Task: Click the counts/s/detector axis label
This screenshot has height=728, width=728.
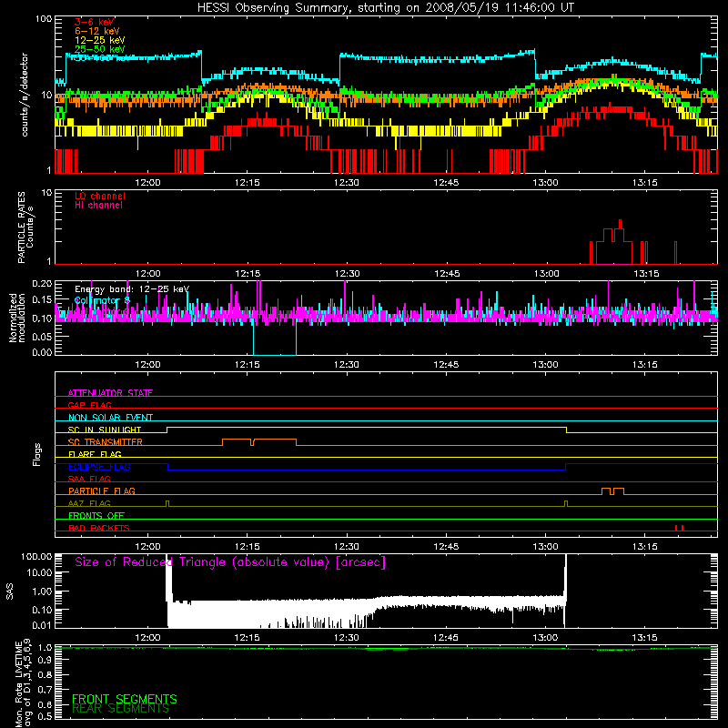Action: [25, 95]
